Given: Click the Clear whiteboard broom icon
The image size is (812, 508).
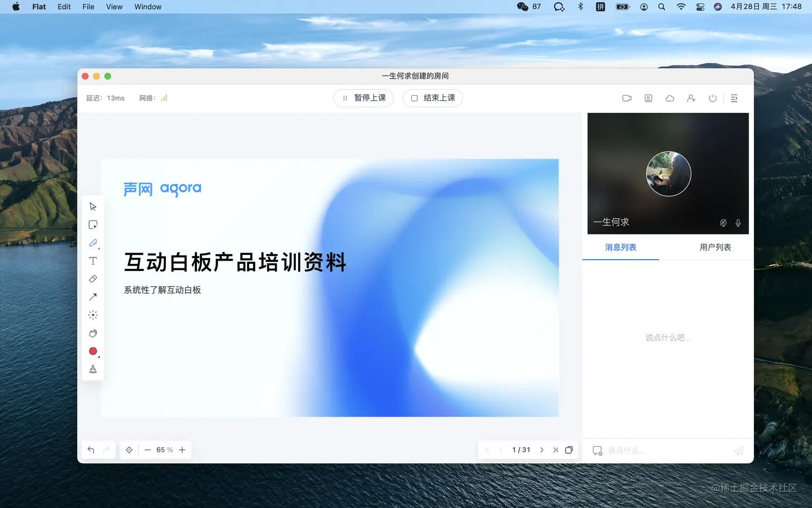Looking at the screenshot, I should pyautogui.click(x=93, y=369).
